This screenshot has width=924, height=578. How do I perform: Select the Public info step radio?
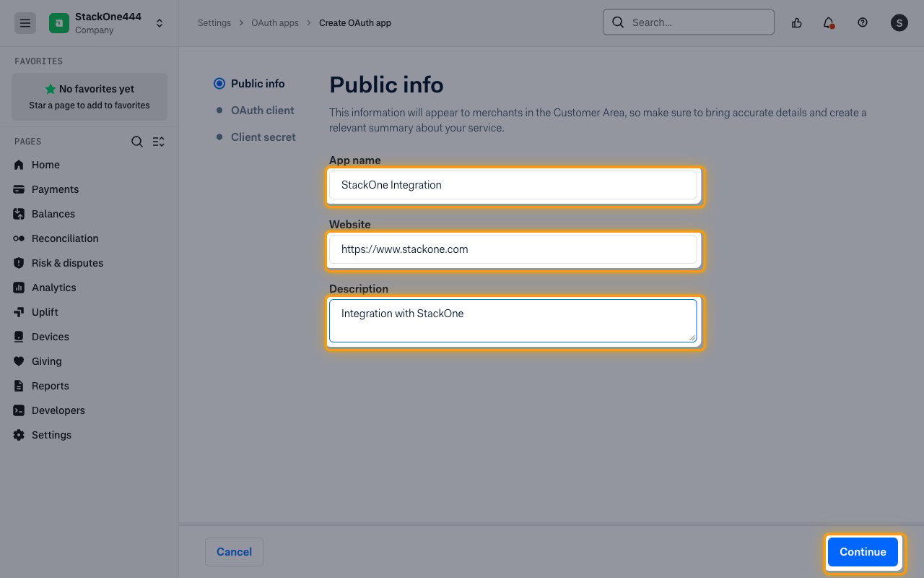click(x=219, y=84)
